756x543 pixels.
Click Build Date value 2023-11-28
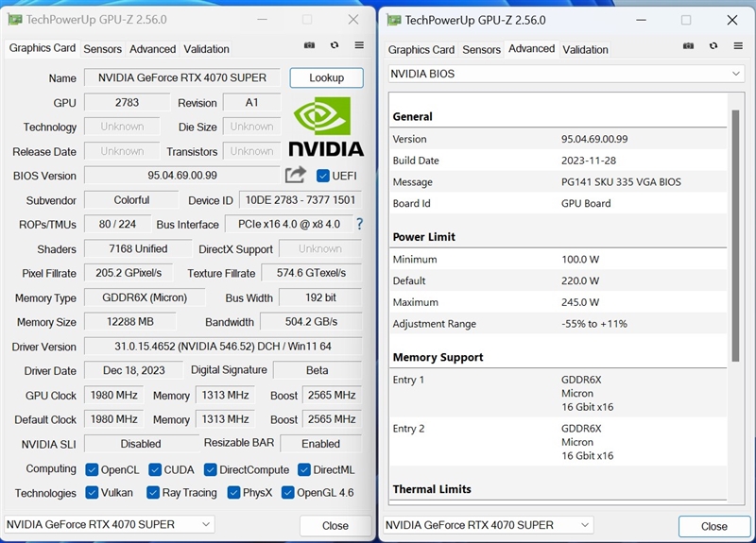pos(588,161)
